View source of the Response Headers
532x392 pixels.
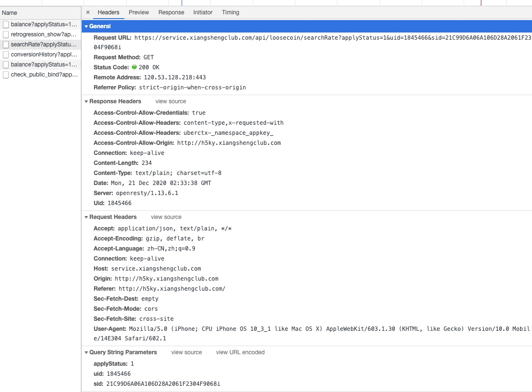(x=170, y=101)
